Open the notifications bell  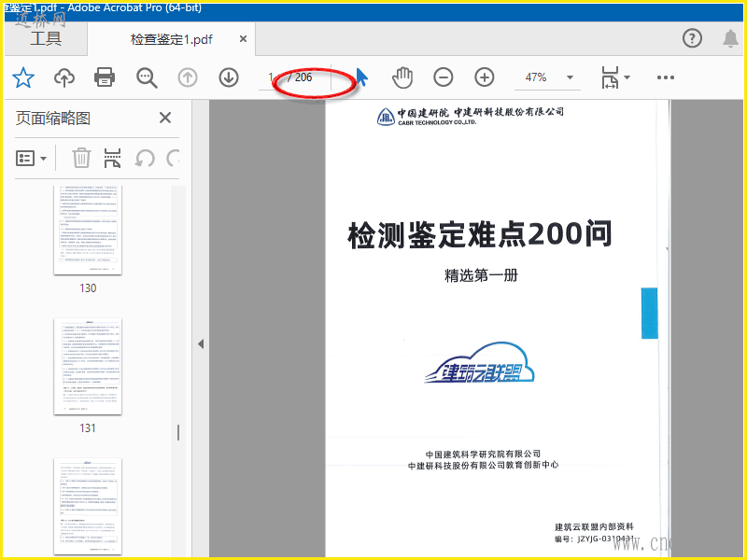point(730,38)
